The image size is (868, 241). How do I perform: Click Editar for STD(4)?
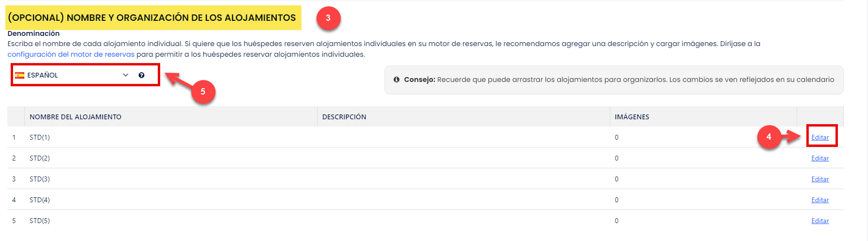point(820,200)
